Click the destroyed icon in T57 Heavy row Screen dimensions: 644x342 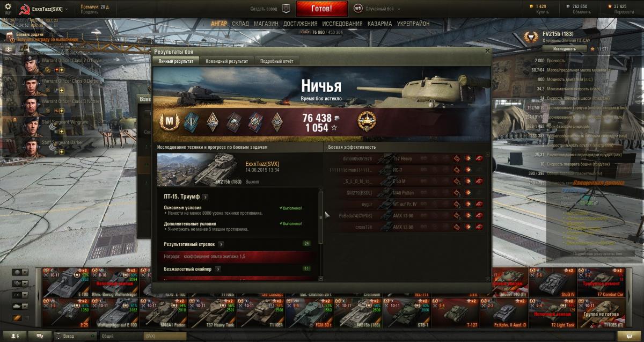click(x=479, y=158)
